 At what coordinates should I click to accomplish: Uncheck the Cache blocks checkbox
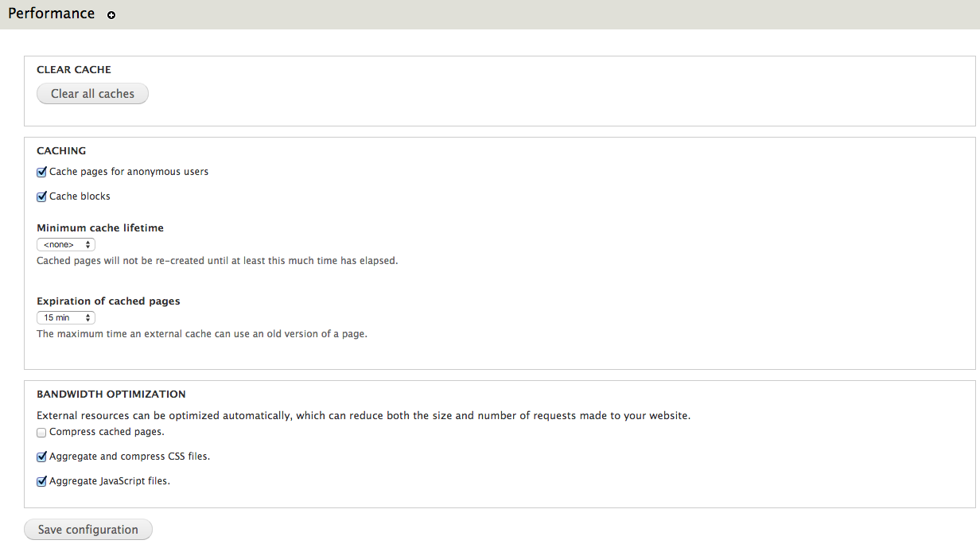click(42, 196)
